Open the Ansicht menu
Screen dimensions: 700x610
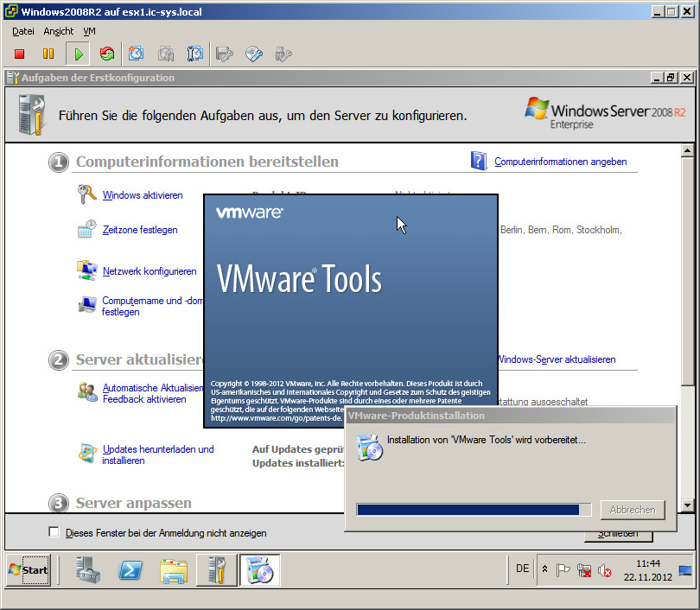click(x=59, y=31)
